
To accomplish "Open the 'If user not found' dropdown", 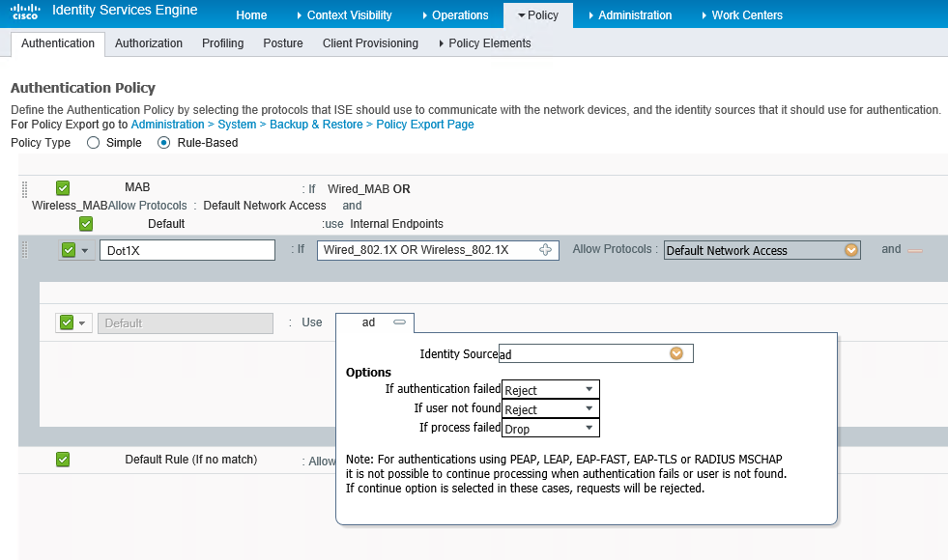I will (550, 409).
